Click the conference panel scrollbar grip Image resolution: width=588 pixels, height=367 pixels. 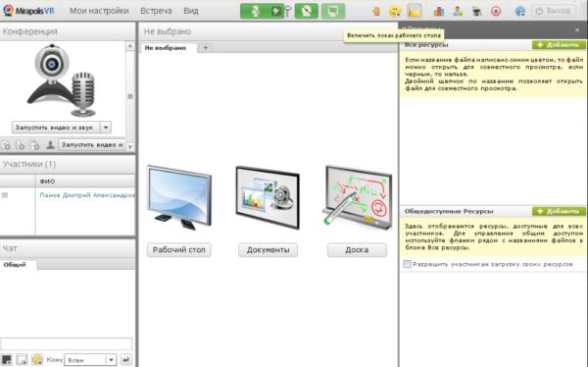130,96
